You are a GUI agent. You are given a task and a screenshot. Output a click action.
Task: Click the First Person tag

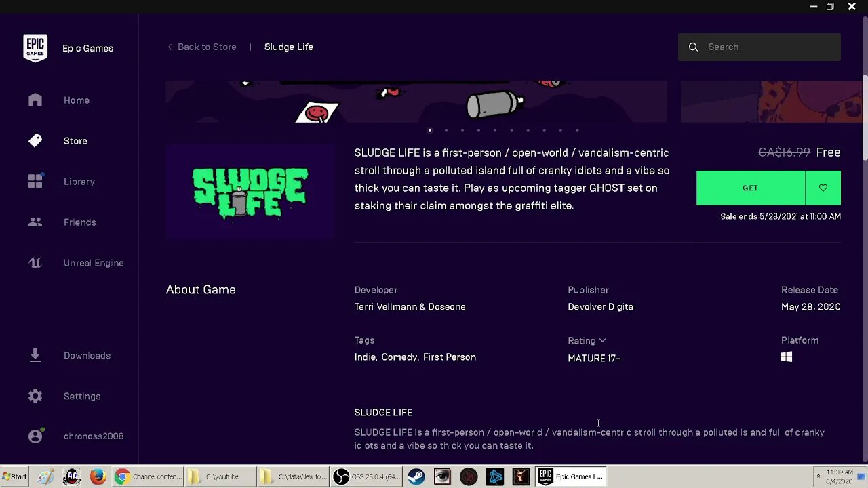click(450, 357)
